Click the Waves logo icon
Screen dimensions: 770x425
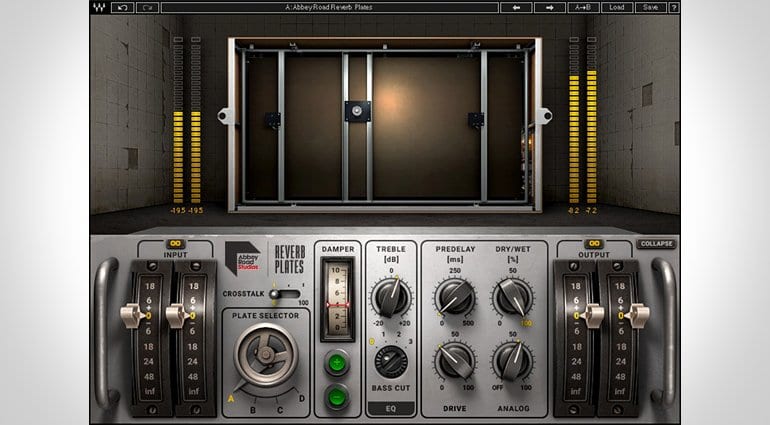point(99,7)
